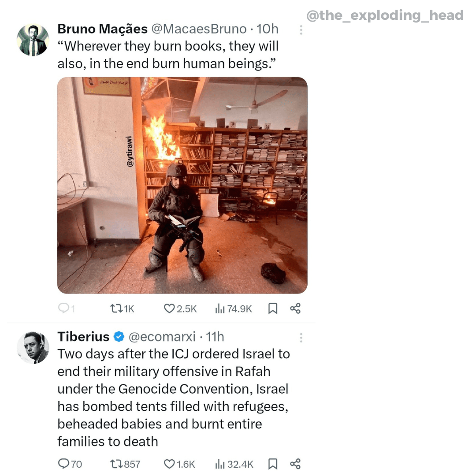Open Bruno Maçães profile avatar
The image size is (476, 476).
pos(33,40)
